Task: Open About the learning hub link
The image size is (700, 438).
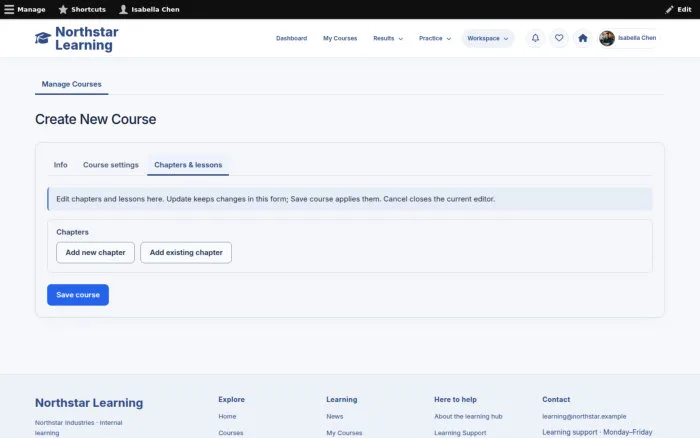Action: (468, 416)
